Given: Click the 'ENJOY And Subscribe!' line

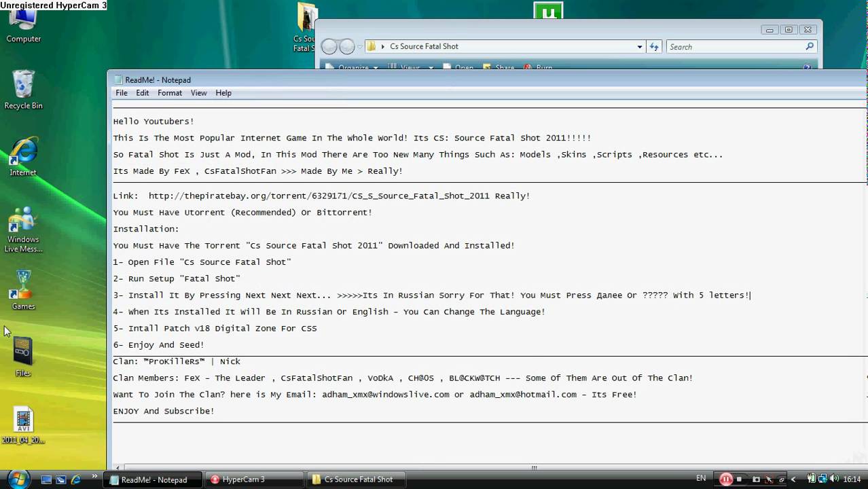Looking at the screenshot, I should click(164, 411).
